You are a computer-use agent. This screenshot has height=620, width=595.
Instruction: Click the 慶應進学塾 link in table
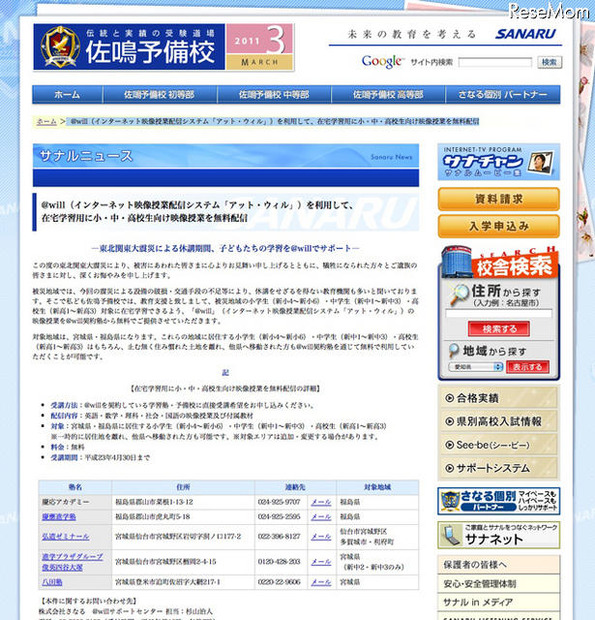[59, 516]
